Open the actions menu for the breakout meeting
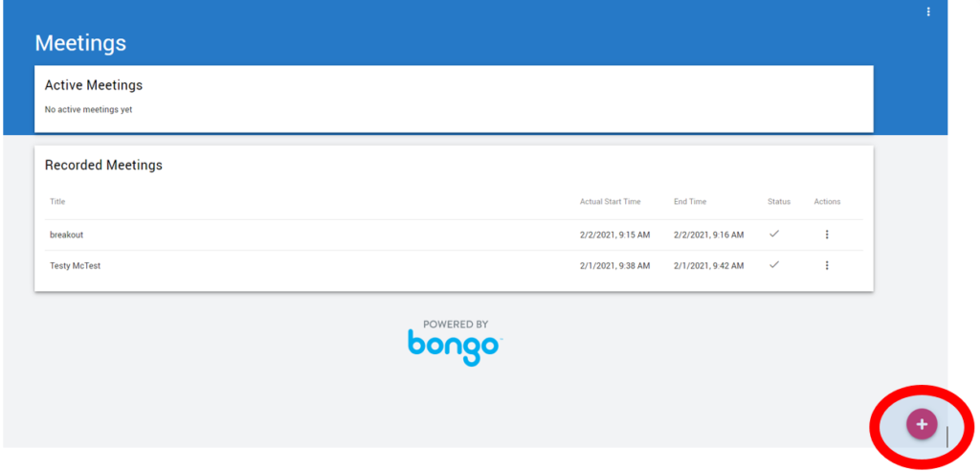980x472 pixels. tap(826, 235)
